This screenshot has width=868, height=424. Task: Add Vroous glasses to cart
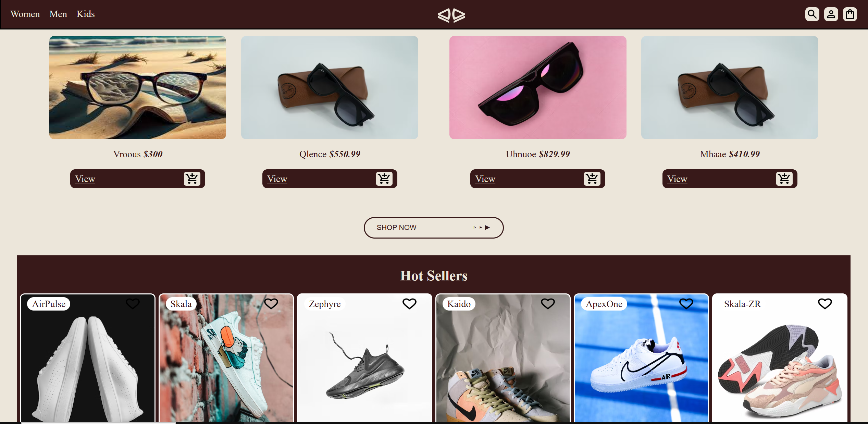coord(192,179)
